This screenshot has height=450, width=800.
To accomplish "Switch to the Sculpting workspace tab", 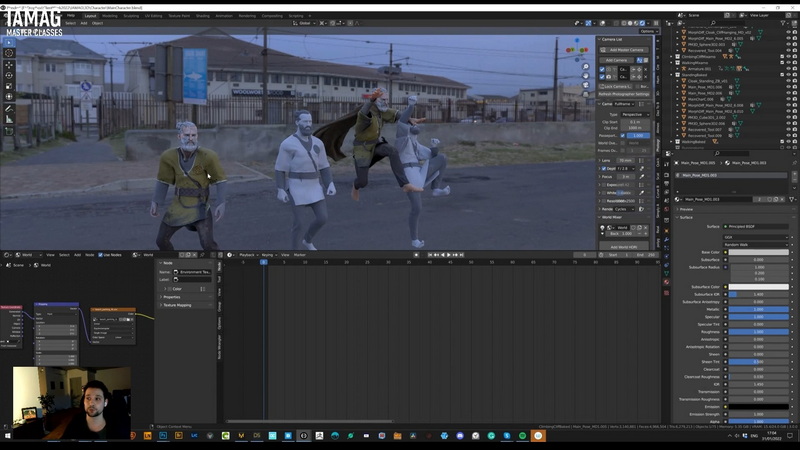I will click(x=131, y=16).
